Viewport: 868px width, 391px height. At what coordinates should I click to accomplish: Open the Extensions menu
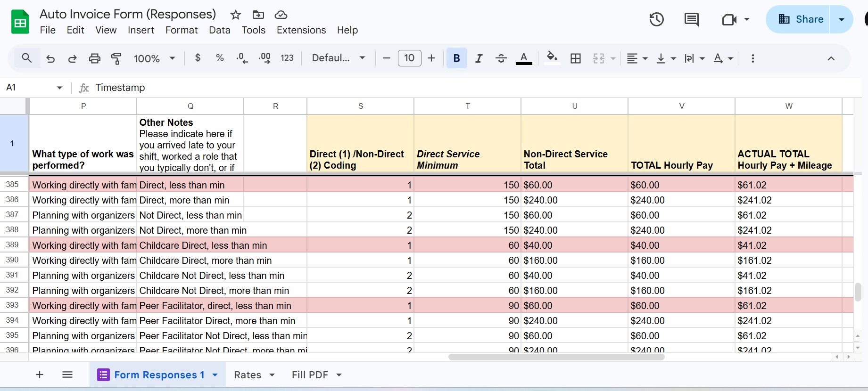(x=301, y=30)
